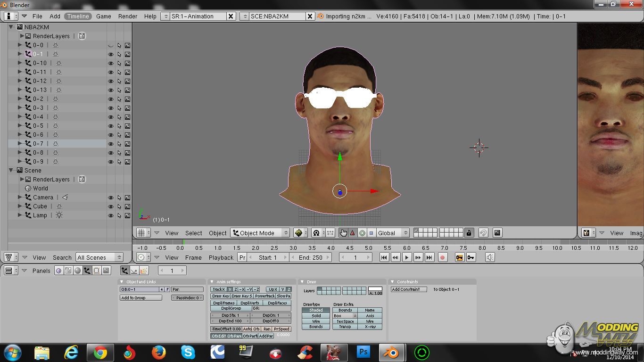Click the render preview image icon
Viewport: 644px width, 362px height.
(497, 233)
